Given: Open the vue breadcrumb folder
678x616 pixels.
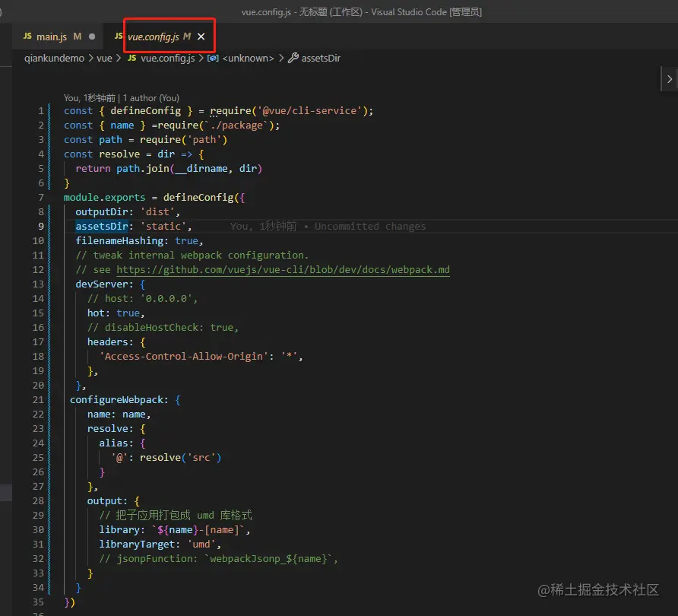Looking at the screenshot, I should pyautogui.click(x=104, y=59).
